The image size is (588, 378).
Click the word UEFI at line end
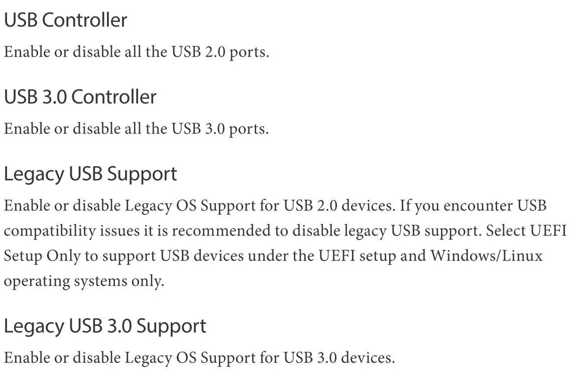coord(548,230)
